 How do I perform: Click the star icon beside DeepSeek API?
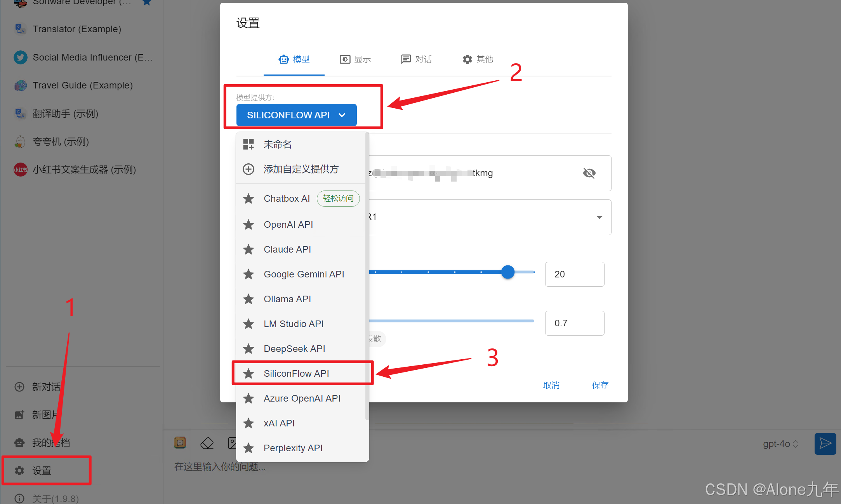(248, 349)
